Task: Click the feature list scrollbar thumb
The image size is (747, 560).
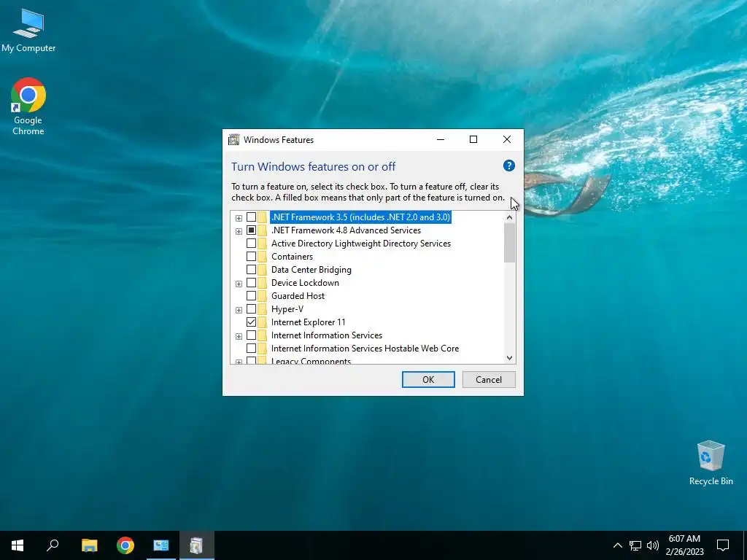Action: click(509, 243)
